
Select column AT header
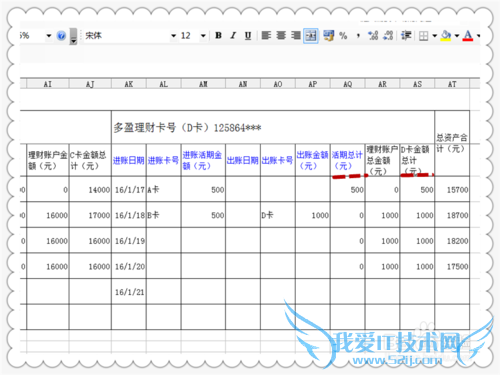click(452, 84)
